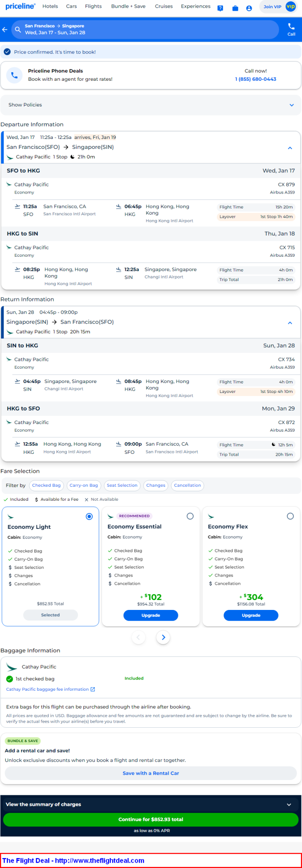Open the Hotels menu item
The height and width of the screenshot is (868, 302).
50,6
